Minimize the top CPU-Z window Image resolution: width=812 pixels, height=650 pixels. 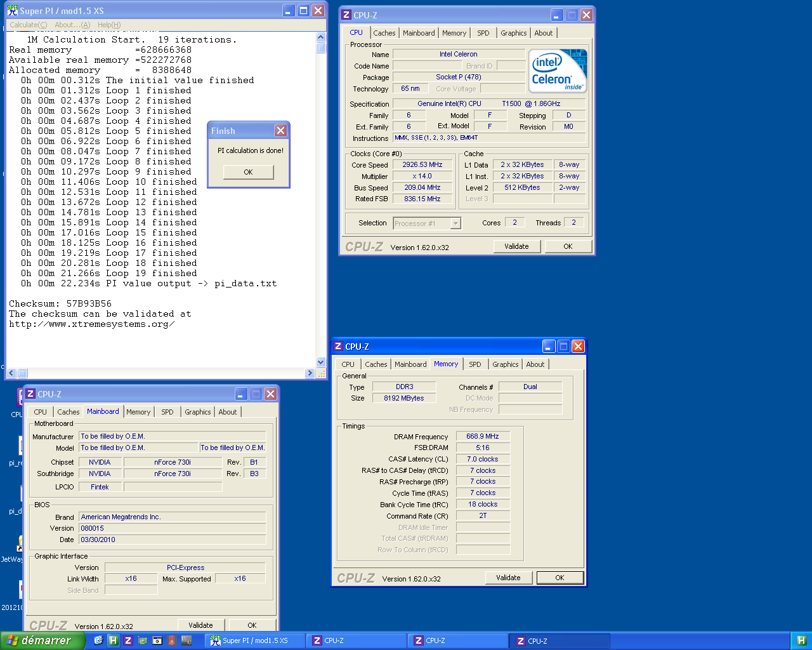pos(557,15)
